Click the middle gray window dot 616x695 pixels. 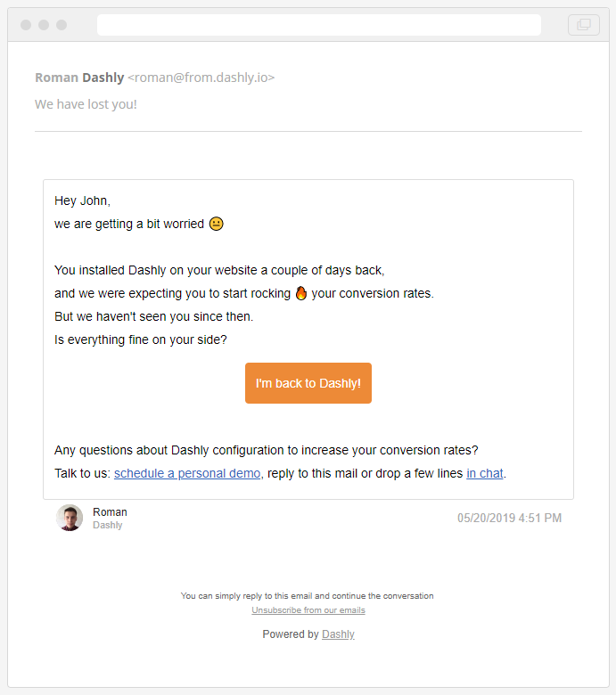click(x=44, y=25)
